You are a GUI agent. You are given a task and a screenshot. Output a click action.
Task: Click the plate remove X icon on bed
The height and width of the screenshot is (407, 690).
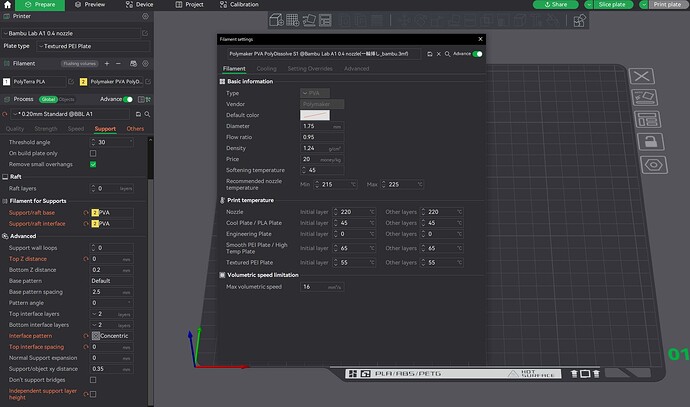click(x=642, y=76)
